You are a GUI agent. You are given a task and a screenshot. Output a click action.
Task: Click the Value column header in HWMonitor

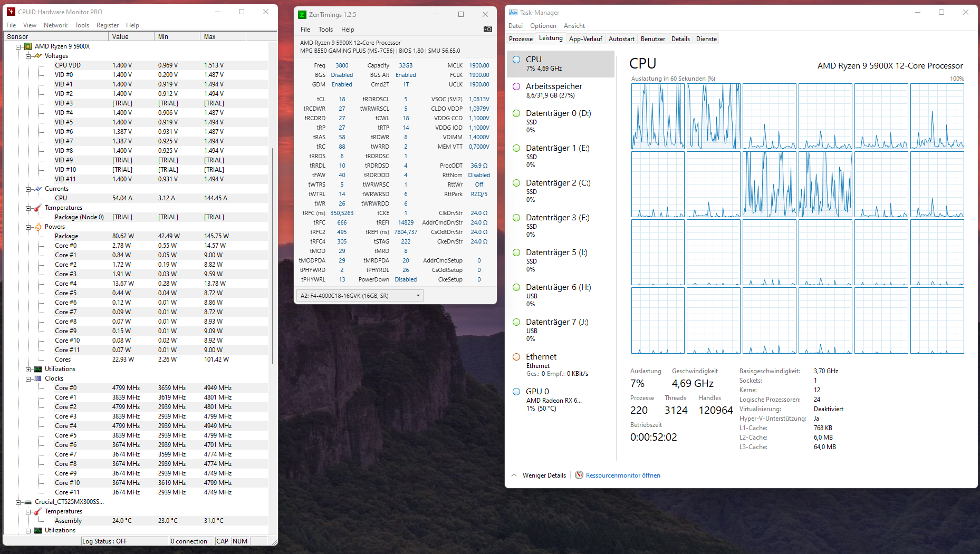(x=131, y=36)
